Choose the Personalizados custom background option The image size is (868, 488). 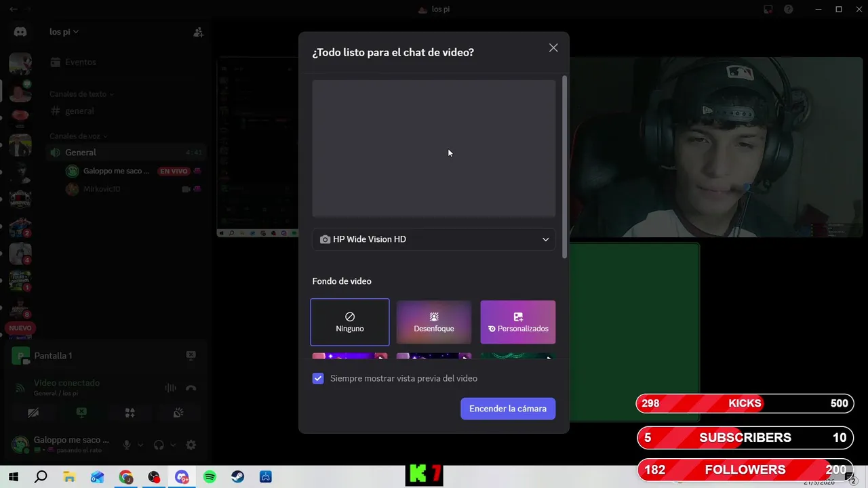click(x=518, y=322)
